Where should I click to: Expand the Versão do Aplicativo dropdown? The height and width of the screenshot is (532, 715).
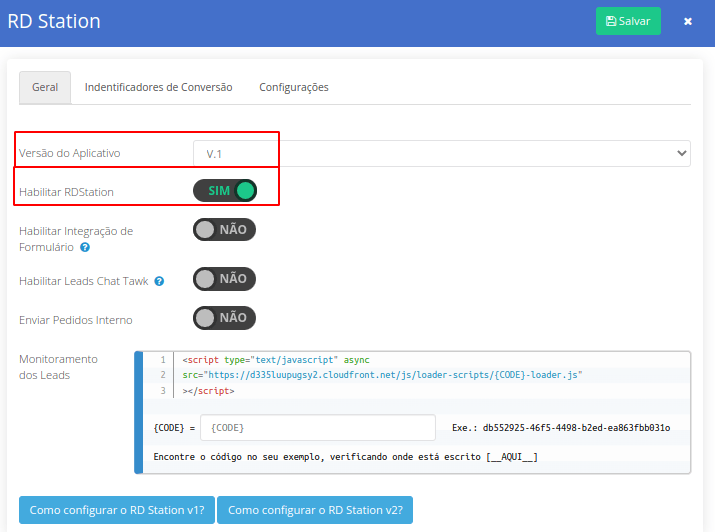point(441,153)
